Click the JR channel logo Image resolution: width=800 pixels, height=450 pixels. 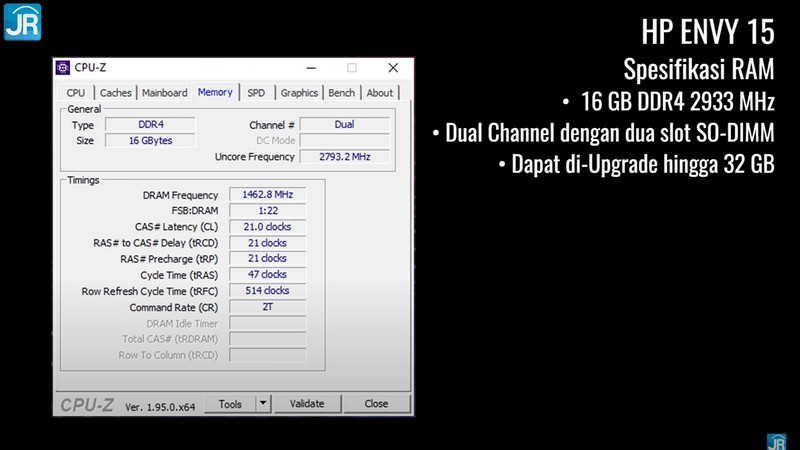point(22,22)
